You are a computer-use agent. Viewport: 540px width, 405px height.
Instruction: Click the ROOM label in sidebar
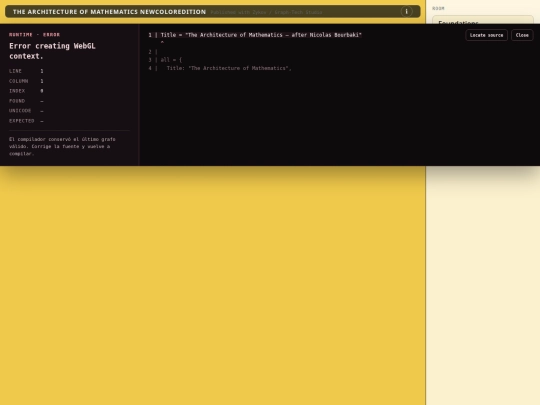pos(438,8)
